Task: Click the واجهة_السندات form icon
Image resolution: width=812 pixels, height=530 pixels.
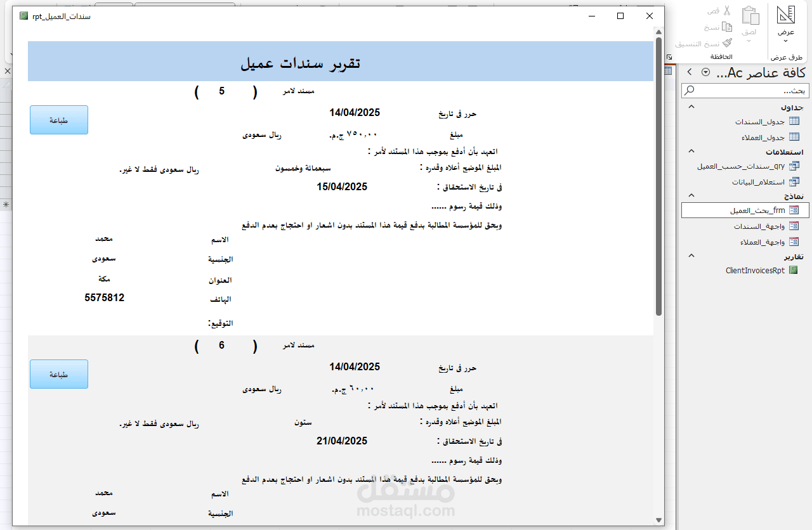Action: click(794, 226)
